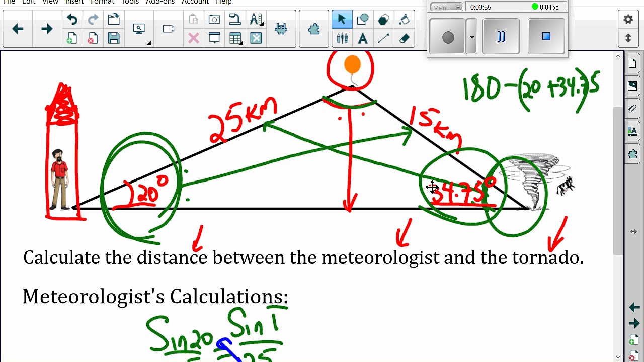Viewport: 644px width, 362px height.
Task: Open the monster activity builder icon
Action: coord(281,29)
